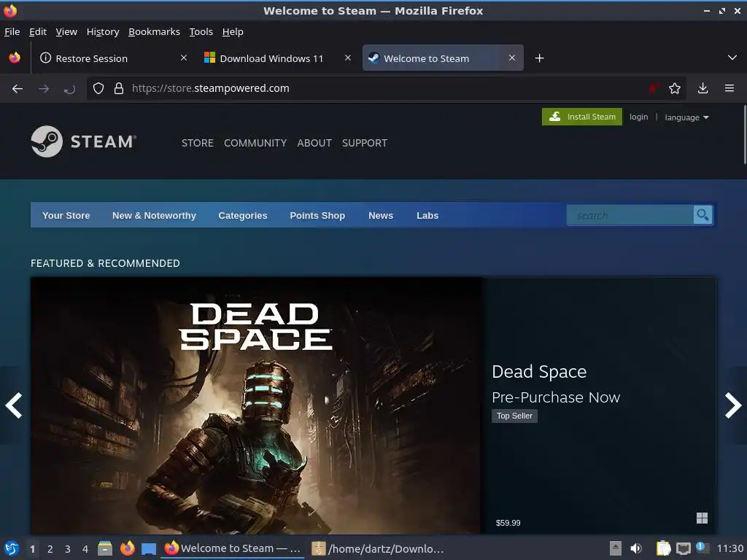This screenshot has height=560, width=747.
Task: Click the update notification tray icon
Action: click(703, 548)
